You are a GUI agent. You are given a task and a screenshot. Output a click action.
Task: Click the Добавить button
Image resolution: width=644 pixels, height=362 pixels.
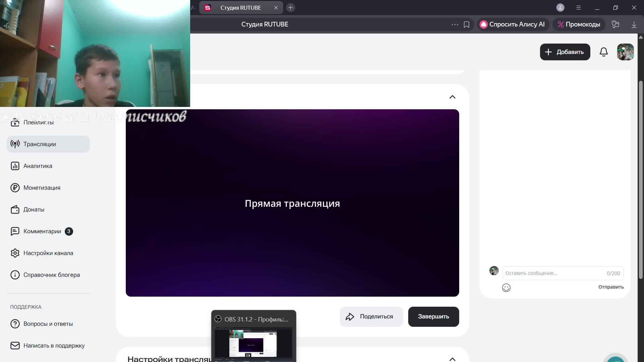click(565, 52)
